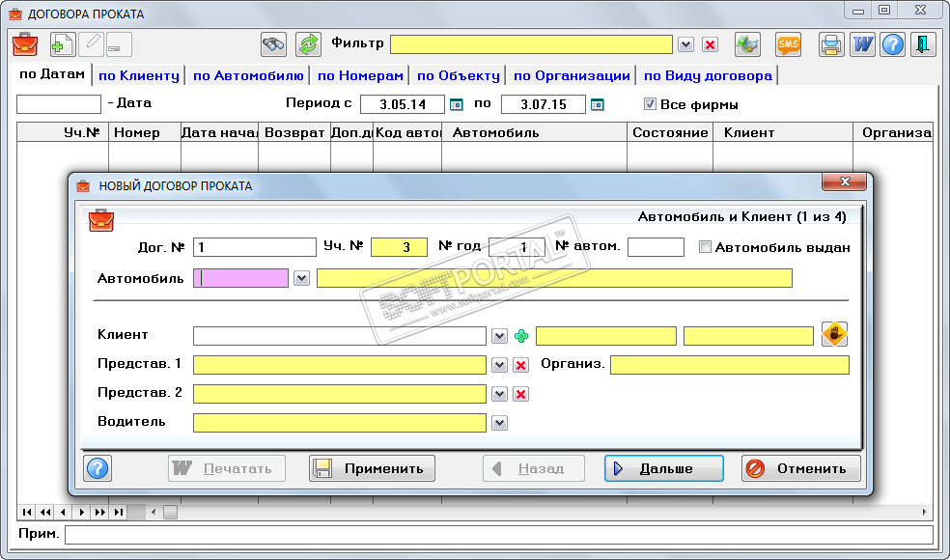Clear the filter with red X icon
The image size is (950, 560).
[x=710, y=44]
